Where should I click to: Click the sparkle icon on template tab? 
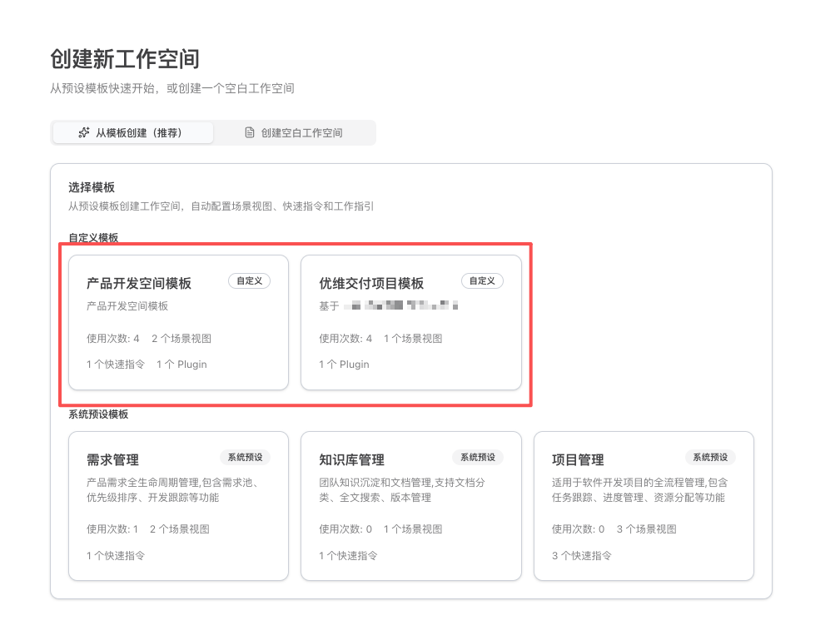click(84, 133)
